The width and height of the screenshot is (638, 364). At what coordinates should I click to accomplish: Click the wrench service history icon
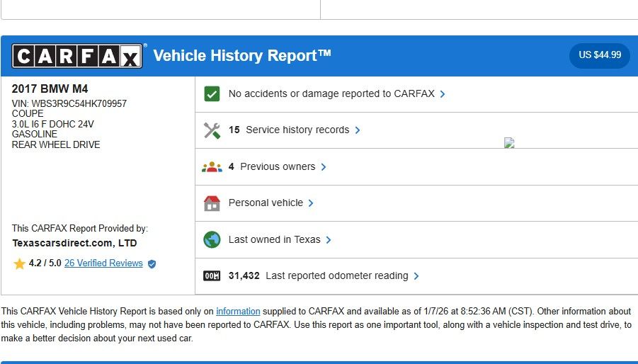[x=212, y=130]
